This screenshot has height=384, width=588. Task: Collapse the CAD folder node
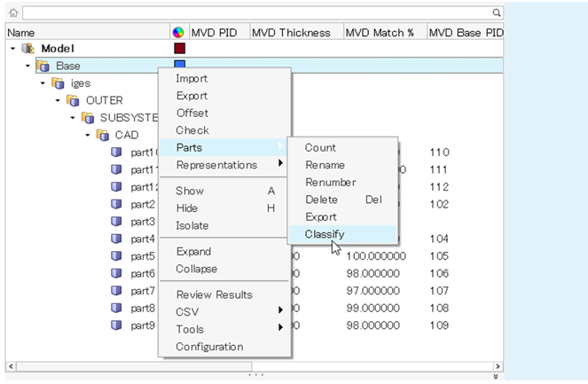89,135
